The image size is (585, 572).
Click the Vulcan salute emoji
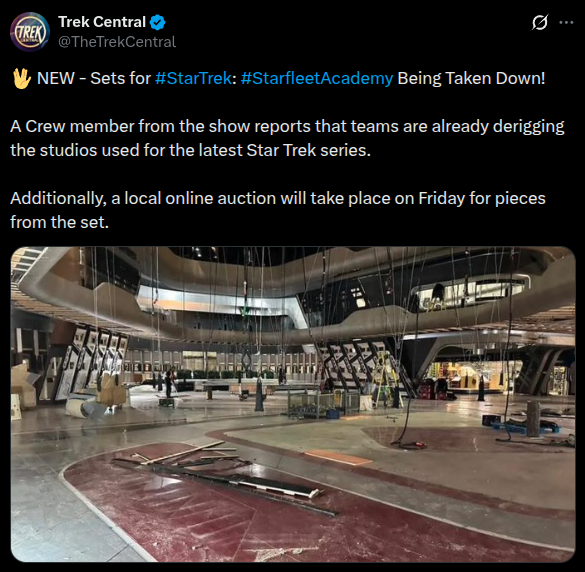coord(21,78)
